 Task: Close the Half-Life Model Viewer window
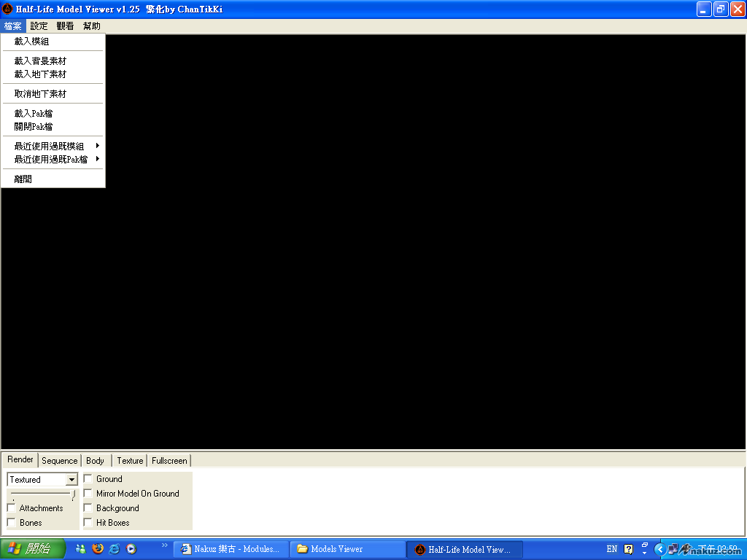pyautogui.click(x=738, y=9)
